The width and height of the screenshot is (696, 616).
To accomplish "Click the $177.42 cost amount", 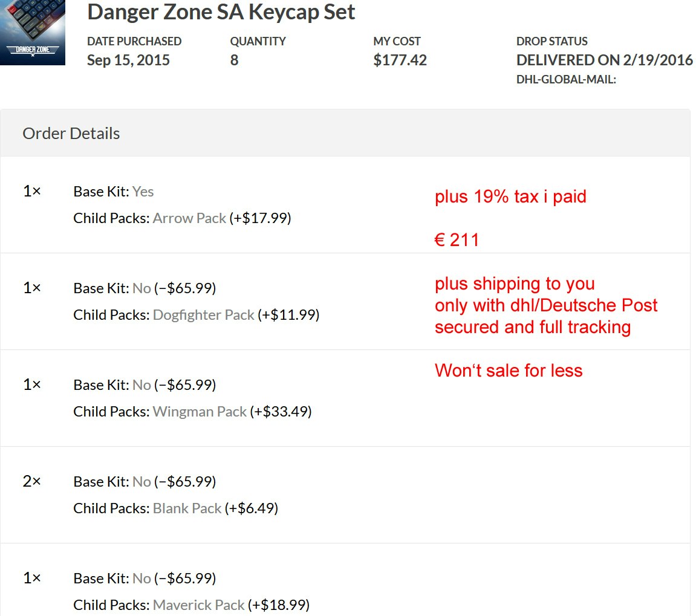I will coord(400,60).
